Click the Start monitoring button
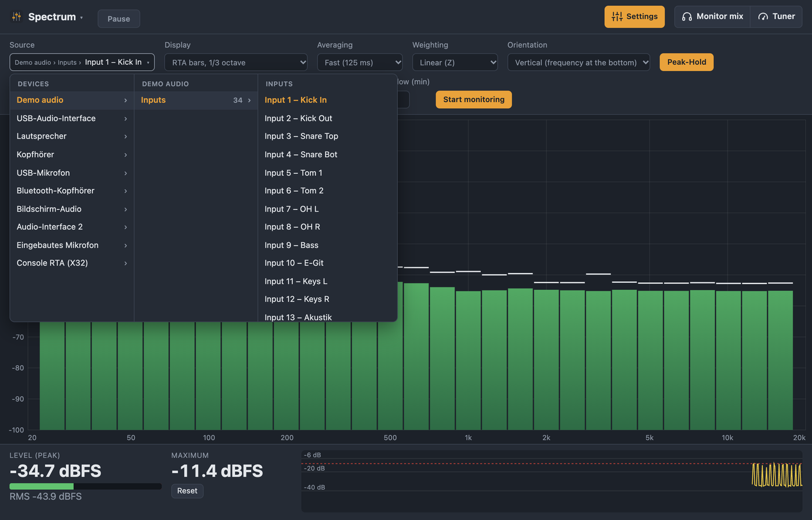This screenshot has width=812, height=520. (474, 100)
